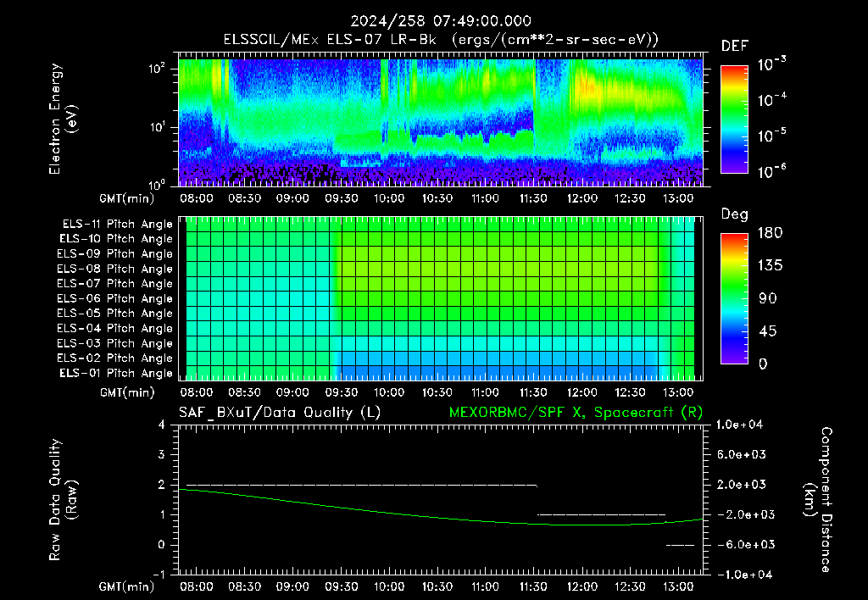
Task: Click the GMT(min) label under the pitch angle panel
Action: [127, 393]
